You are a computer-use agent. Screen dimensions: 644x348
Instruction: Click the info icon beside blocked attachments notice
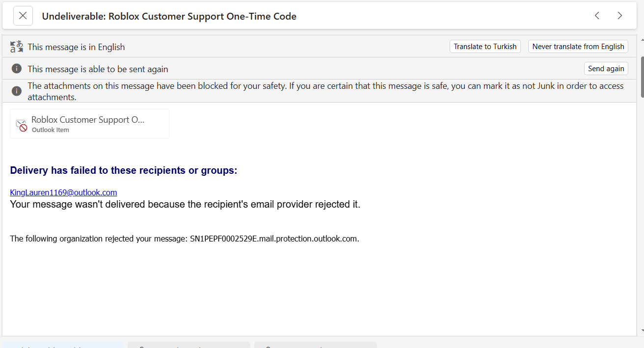tap(17, 91)
